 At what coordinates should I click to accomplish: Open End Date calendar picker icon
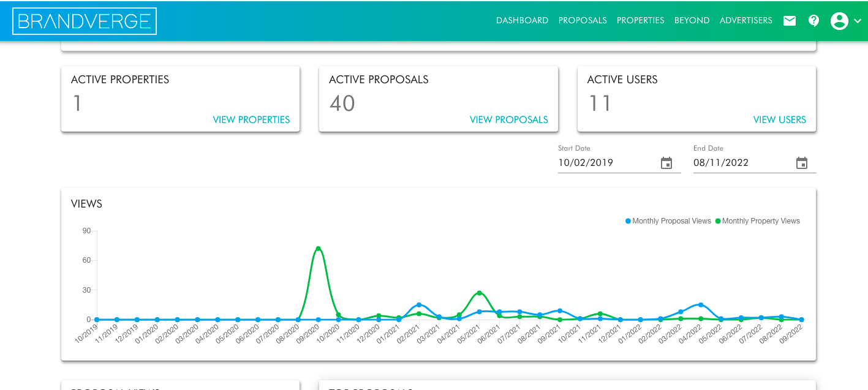[802, 163]
